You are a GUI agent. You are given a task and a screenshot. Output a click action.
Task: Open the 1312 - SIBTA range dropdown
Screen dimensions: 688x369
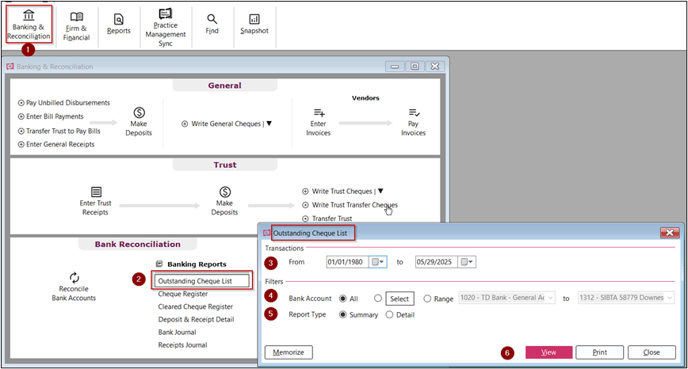coord(626,297)
